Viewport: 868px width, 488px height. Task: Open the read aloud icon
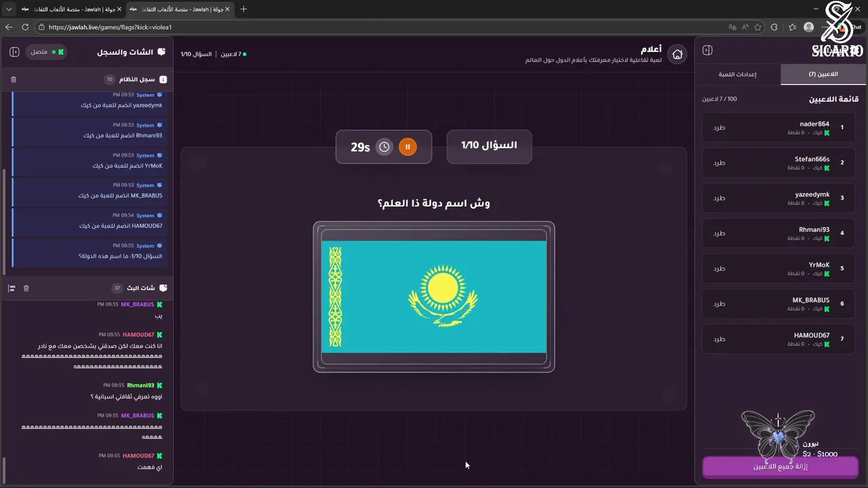[x=745, y=27]
